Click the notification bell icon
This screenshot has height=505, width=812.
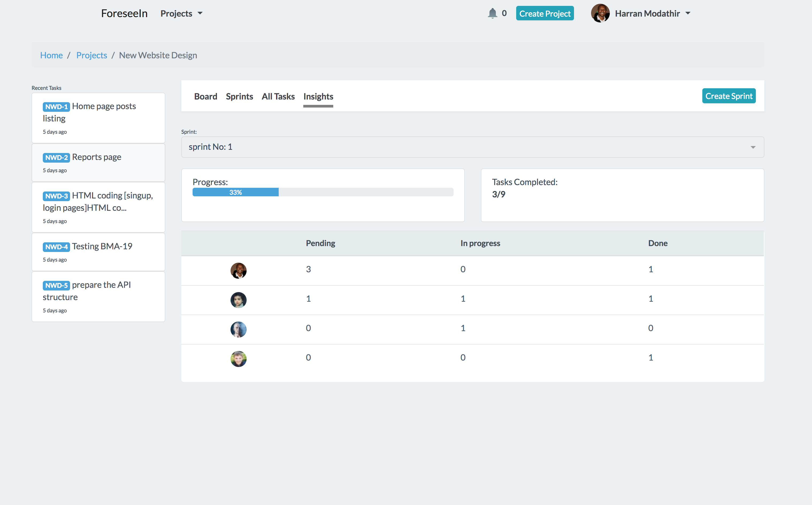coord(492,13)
